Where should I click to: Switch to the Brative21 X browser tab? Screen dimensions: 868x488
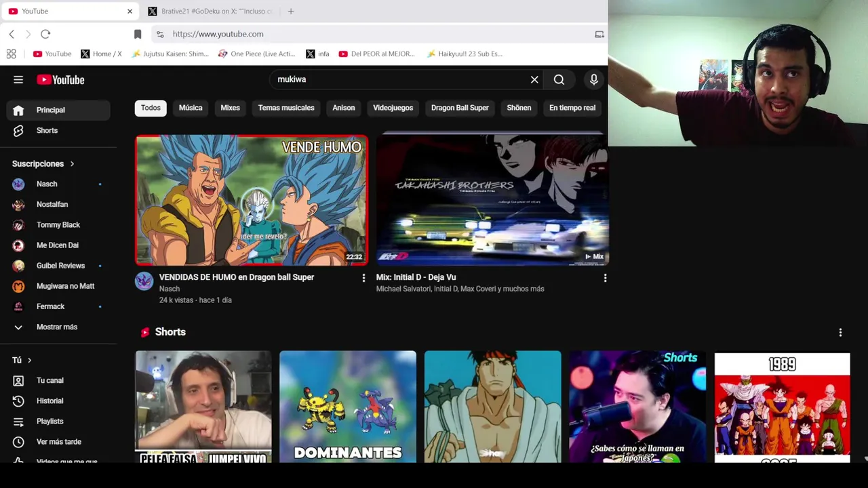tap(210, 11)
